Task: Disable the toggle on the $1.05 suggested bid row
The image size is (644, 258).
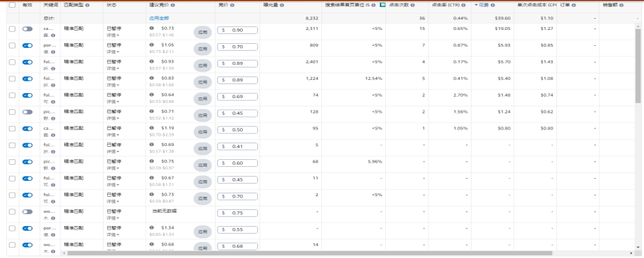Action: click(28, 46)
